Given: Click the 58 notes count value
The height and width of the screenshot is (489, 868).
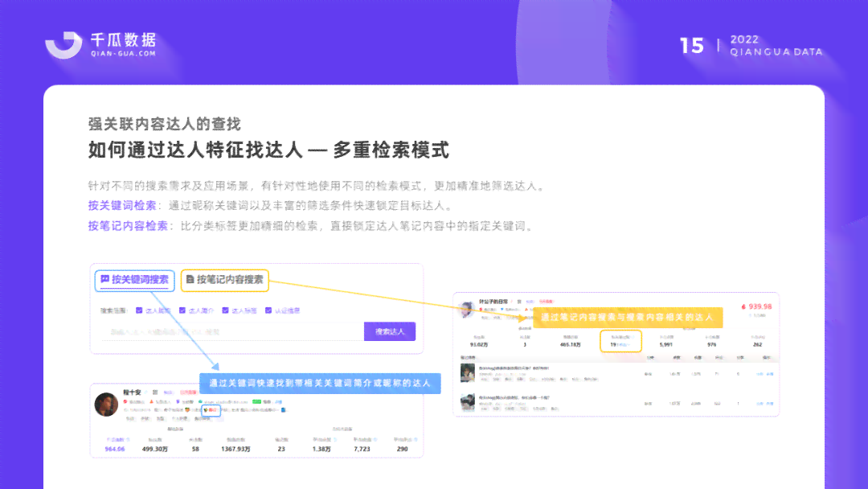Looking at the screenshot, I should point(195,449).
